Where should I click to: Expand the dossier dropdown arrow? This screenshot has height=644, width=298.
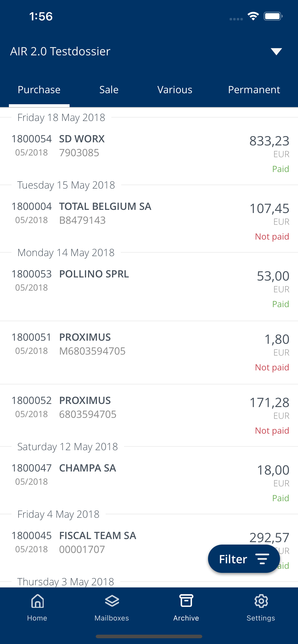[276, 51]
